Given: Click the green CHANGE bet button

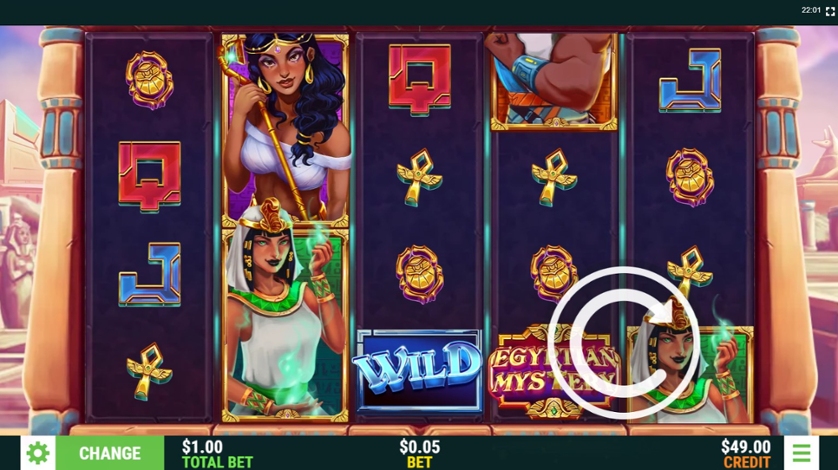Looking at the screenshot, I should [x=110, y=453].
